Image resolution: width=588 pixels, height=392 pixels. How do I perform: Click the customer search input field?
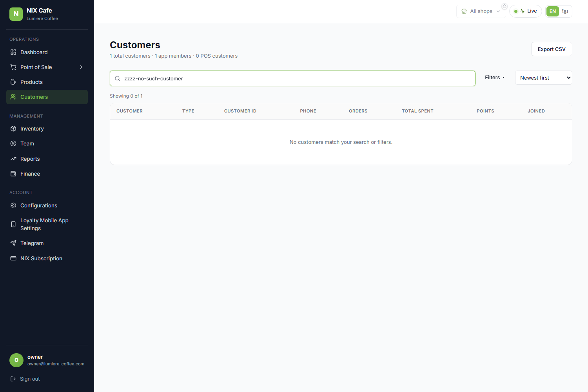pyautogui.click(x=292, y=78)
